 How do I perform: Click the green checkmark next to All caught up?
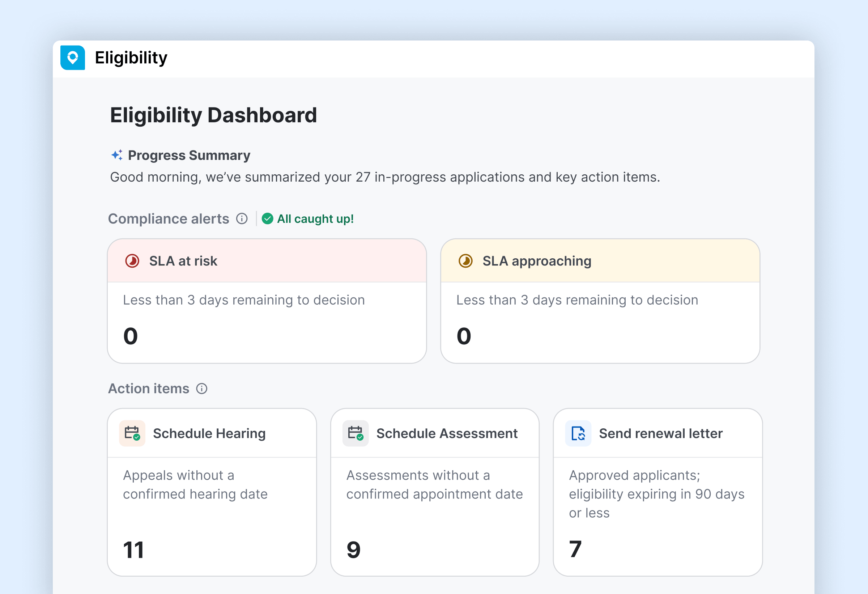tap(267, 219)
